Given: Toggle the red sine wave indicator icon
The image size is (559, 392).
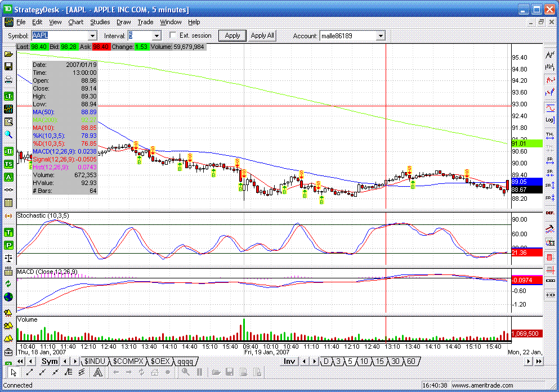Looking at the screenshot, I should point(550,107).
